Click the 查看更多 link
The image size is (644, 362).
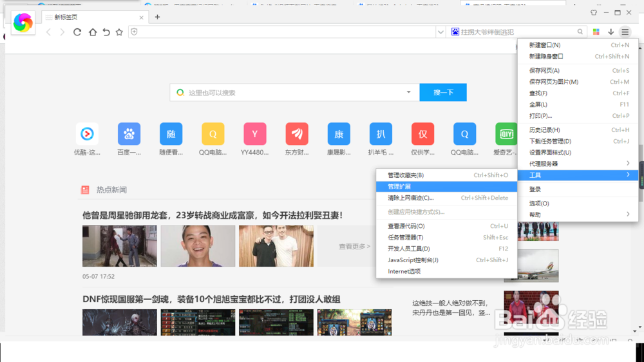(354, 247)
